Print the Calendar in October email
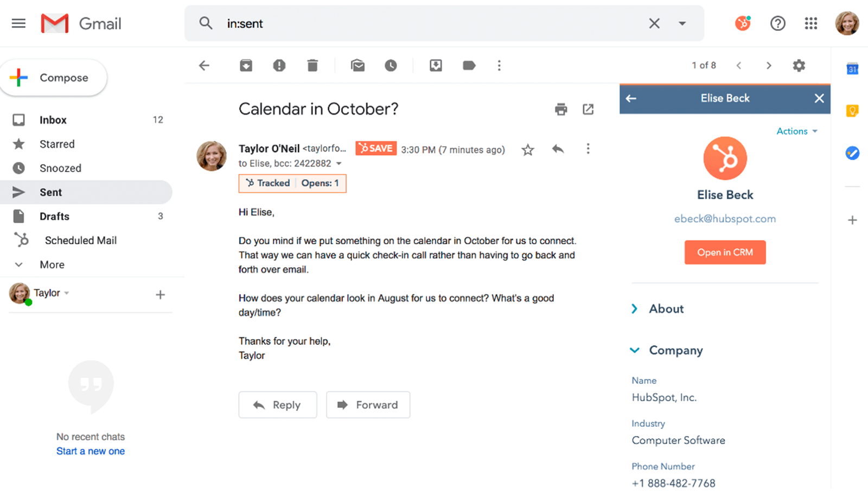Viewport: 868px width, 499px height. click(560, 109)
